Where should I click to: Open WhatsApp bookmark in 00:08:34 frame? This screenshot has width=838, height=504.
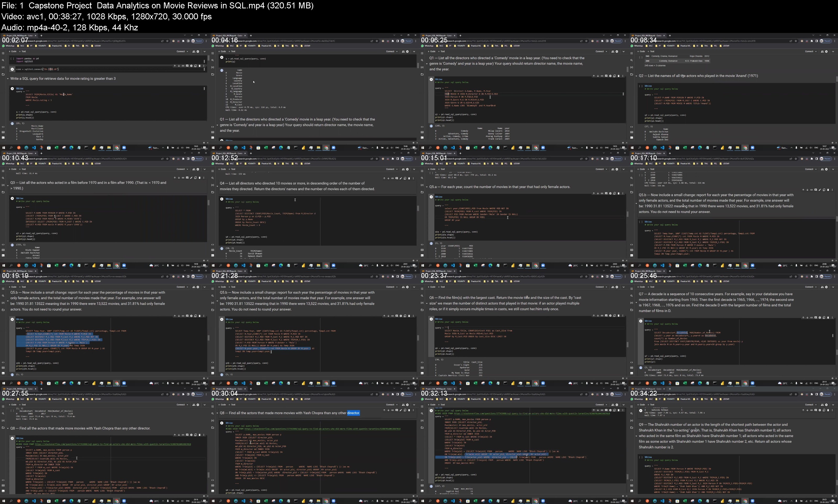tap(637, 46)
